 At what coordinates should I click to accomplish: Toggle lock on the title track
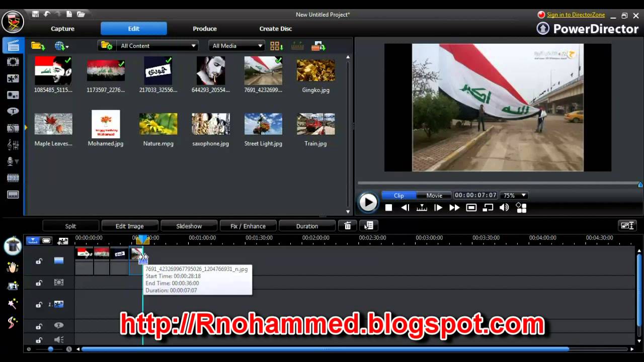(x=39, y=326)
